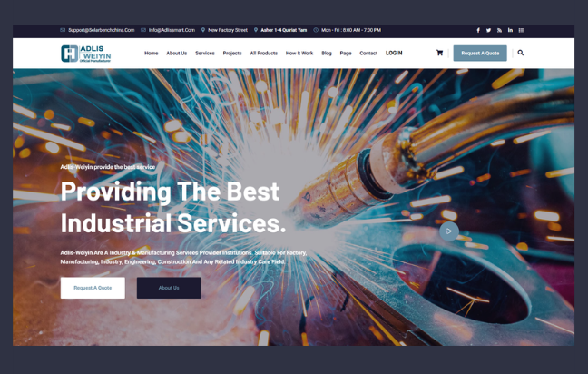588x374 pixels.
Task: Open the shopping cart icon
Action: pyautogui.click(x=440, y=53)
